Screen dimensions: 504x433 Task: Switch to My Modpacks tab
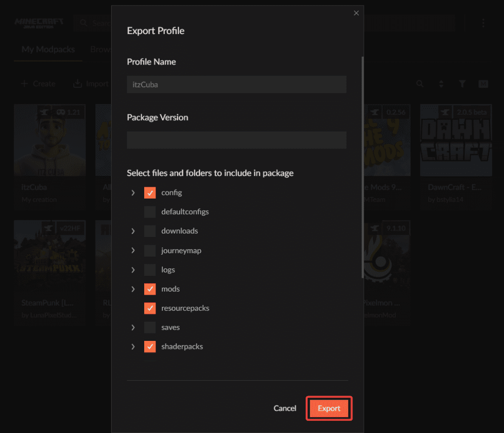(48, 50)
